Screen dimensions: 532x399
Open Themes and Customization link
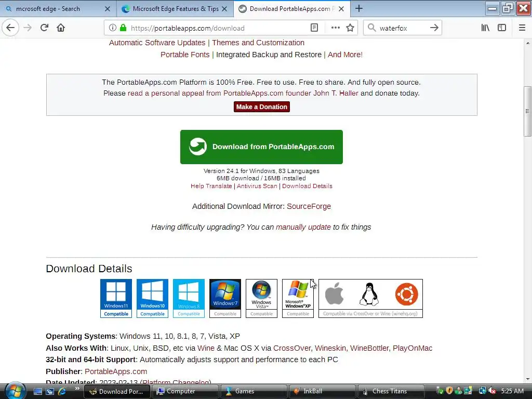pyautogui.click(x=258, y=43)
